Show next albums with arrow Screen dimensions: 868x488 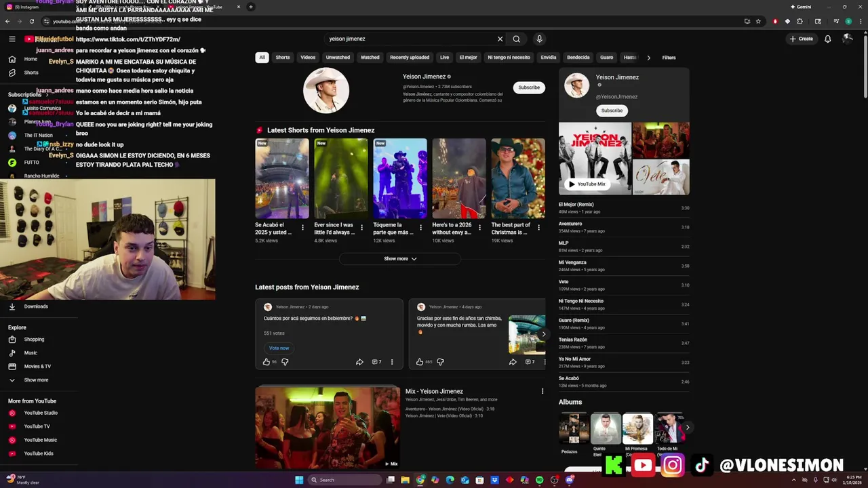point(687,428)
